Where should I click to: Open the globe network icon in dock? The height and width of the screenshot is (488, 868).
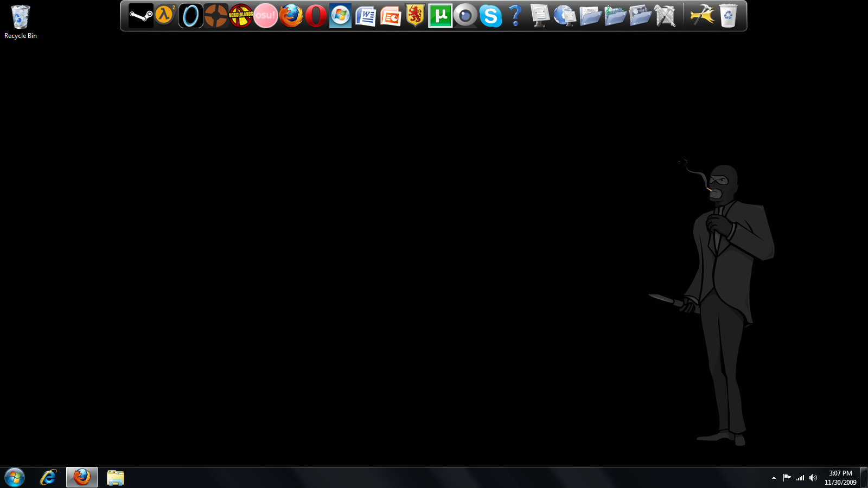(565, 16)
